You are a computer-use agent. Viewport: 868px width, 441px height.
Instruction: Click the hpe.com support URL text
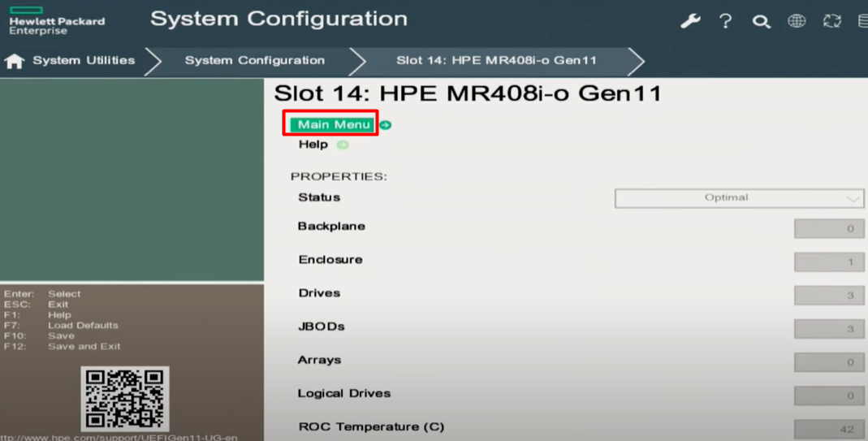coord(119,437)
